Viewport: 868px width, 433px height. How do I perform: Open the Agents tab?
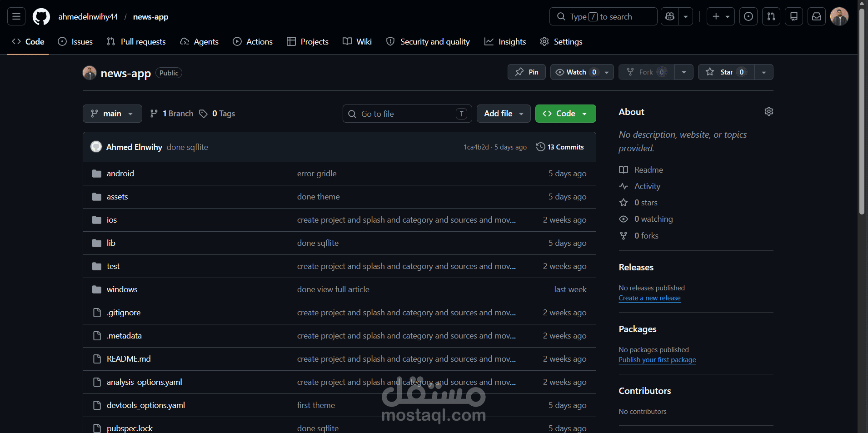click(200, 42)
